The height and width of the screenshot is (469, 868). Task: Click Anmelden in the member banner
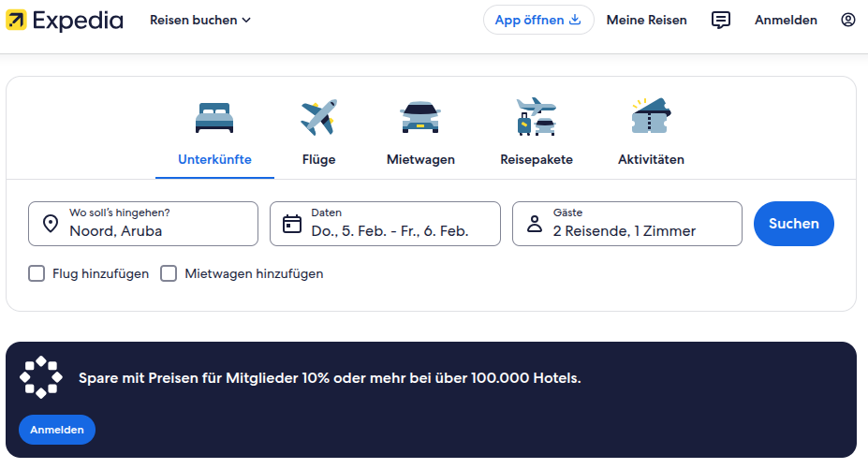[x=57, y=430]
